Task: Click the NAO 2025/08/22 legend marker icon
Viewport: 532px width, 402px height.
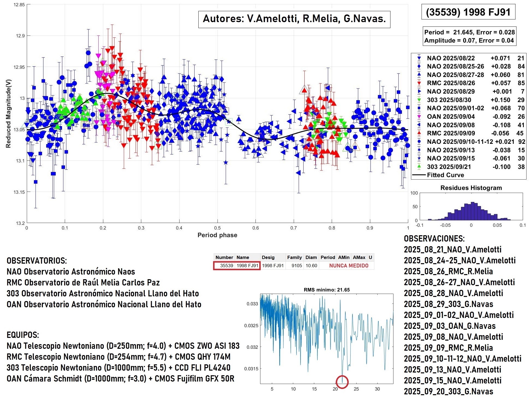Action: click(419, 58)
